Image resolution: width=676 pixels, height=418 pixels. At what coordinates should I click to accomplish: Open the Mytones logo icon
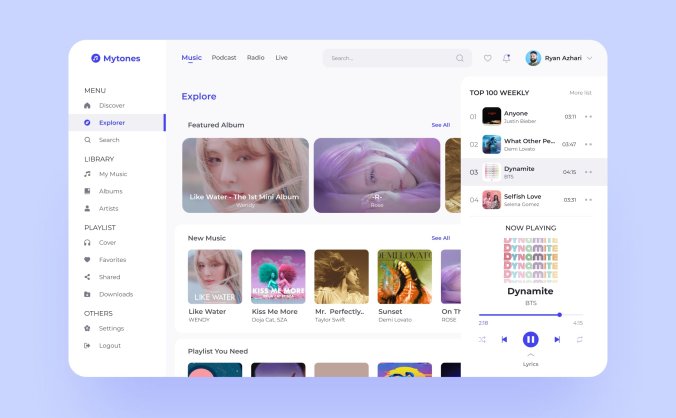[x=96, y=58]
